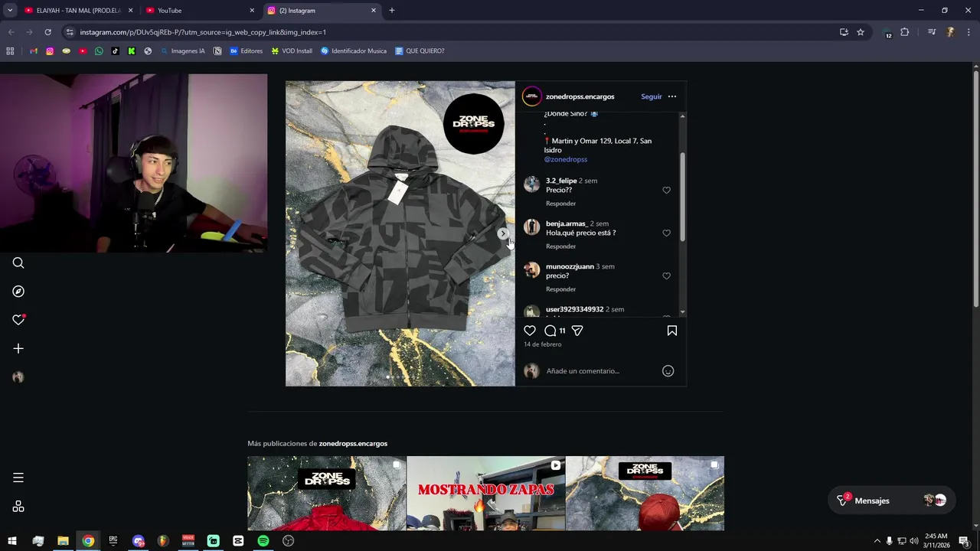Image resolution: width=980 pixels, height=551 pixels.
Task: Open the red cap post thumbnail
Action: tap(645, 494)
